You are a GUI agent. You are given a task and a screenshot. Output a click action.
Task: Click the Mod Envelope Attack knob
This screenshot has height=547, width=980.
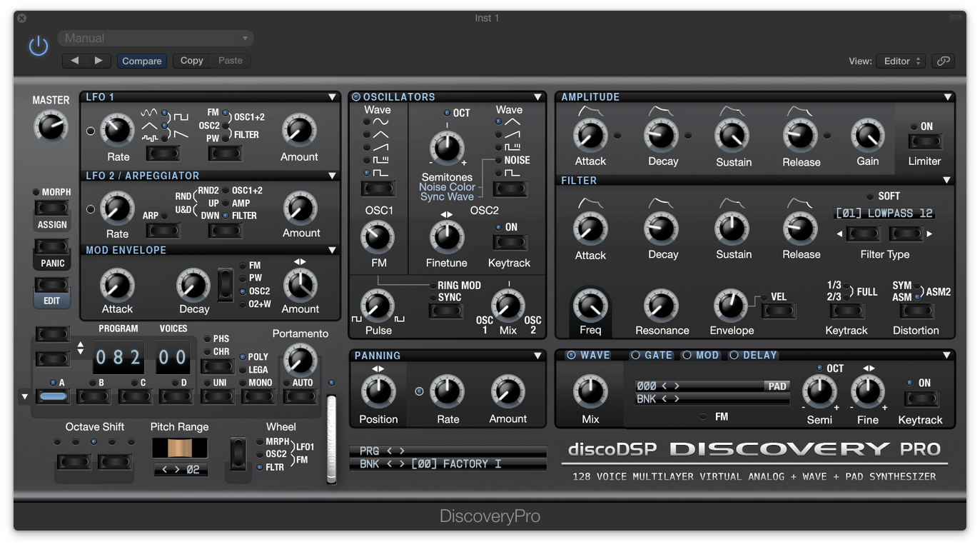coord(117,285)
